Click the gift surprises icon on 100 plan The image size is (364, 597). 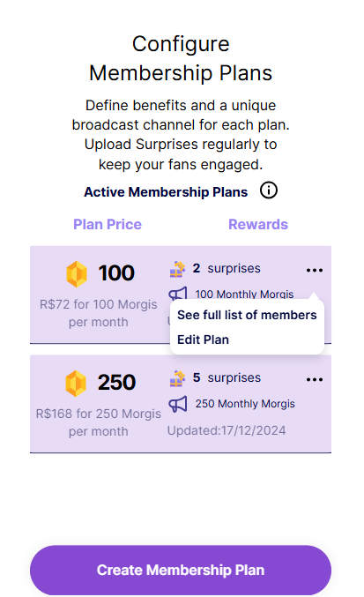coord(177,269)
